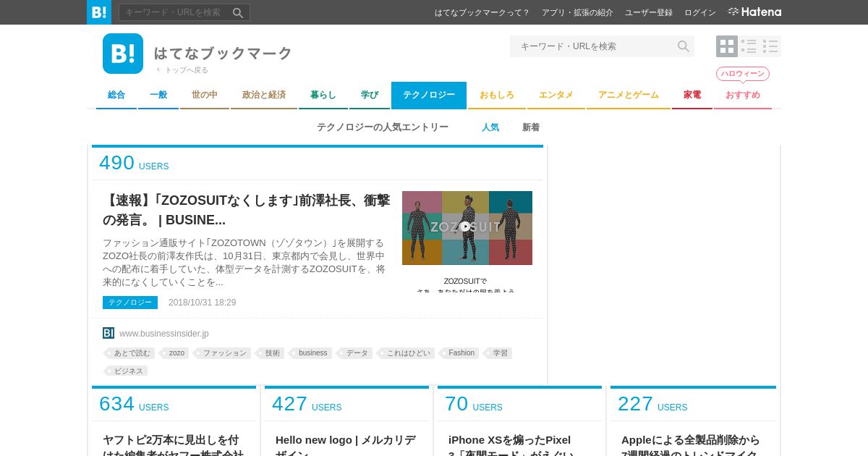The width and height of the screenshot is (868, 456).
Task: Select the 一般 category tab
Action: (x=158, y=95)
